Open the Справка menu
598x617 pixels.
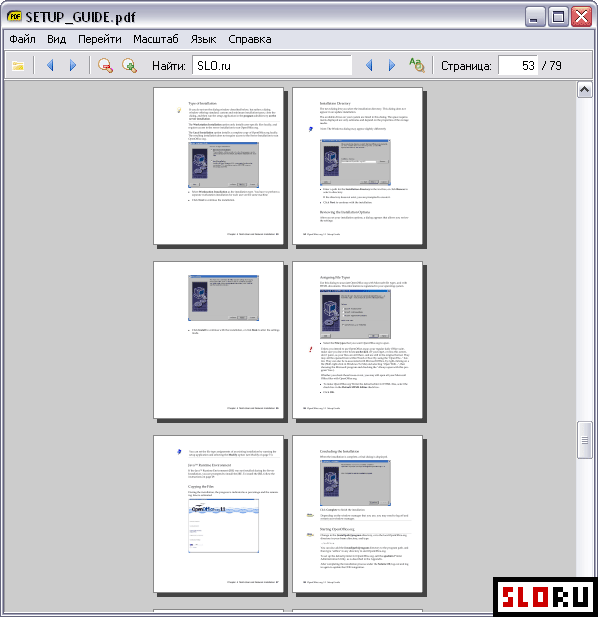point(250,39)
